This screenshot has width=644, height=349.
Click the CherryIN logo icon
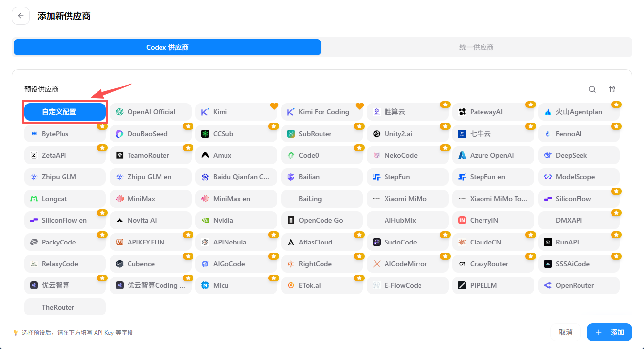coord(462,220)
